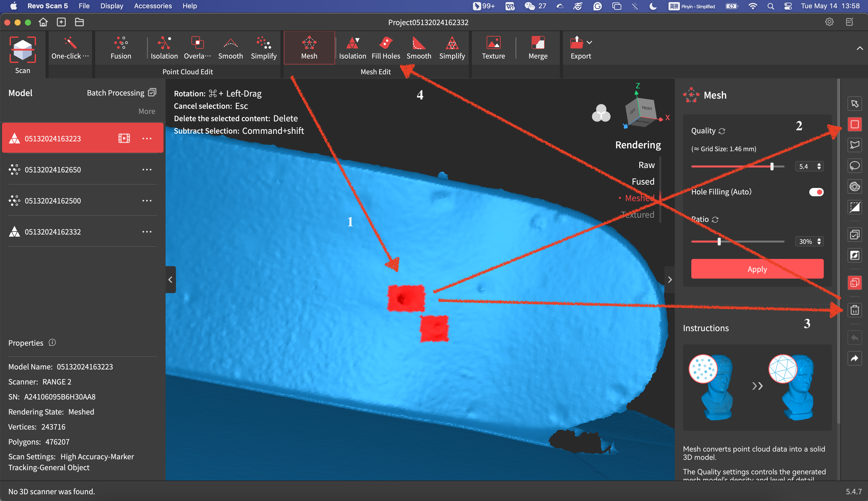
Task: Click More in Model panel
Action: pos(147,111)
